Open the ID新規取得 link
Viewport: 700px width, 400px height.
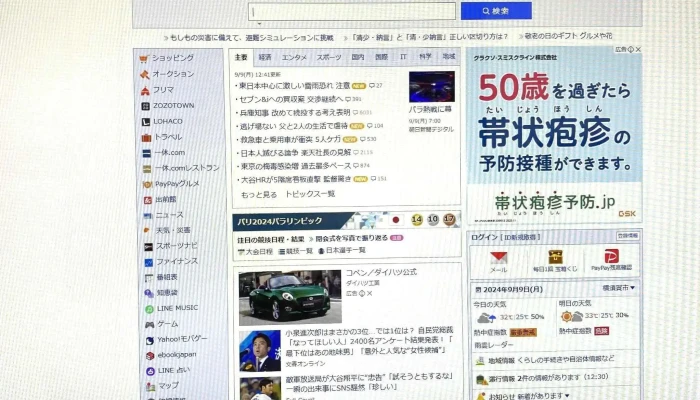click(522, 237)
